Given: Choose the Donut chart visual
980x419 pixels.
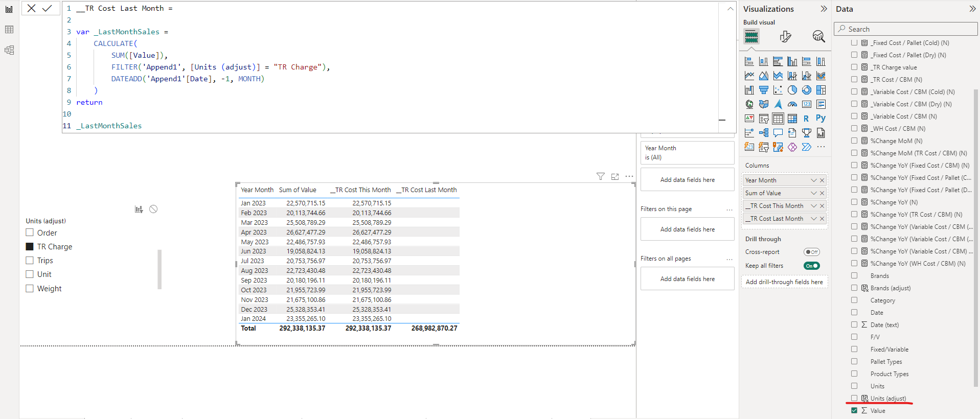Looking at the screenshot, I should click(807, 90).
